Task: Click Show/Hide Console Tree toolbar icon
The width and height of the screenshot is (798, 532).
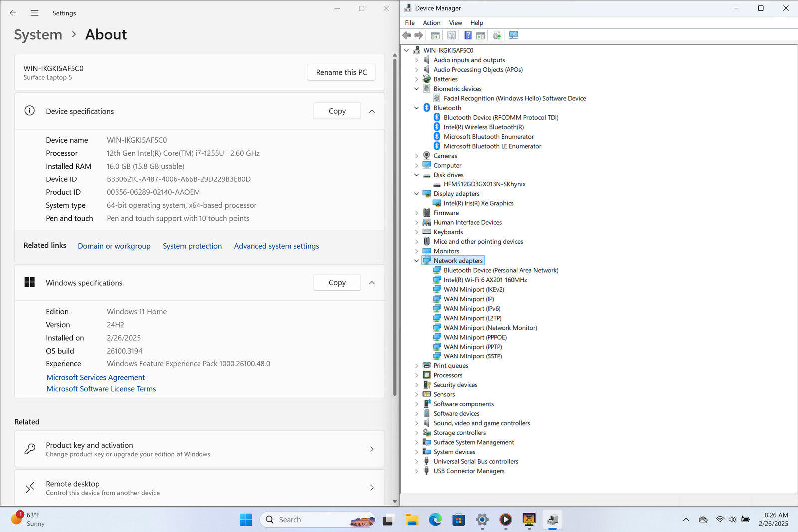Action: tap(435, 35)
